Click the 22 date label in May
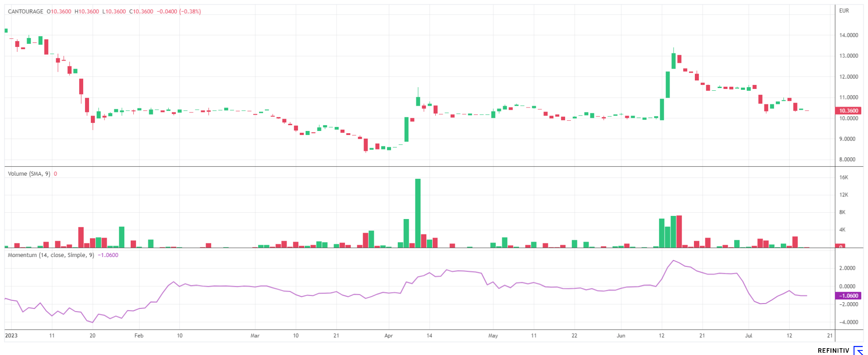The height and width of the screenshot is (355, 868). [574, 336]
